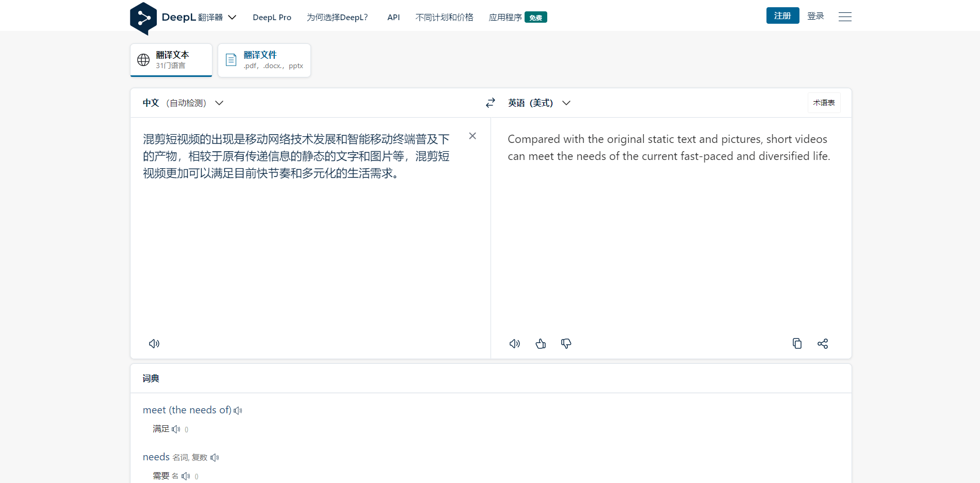Click the 满足 dictionary translation
The height and width of the screenshot is (483, 980).
click(x=161, y=429)
